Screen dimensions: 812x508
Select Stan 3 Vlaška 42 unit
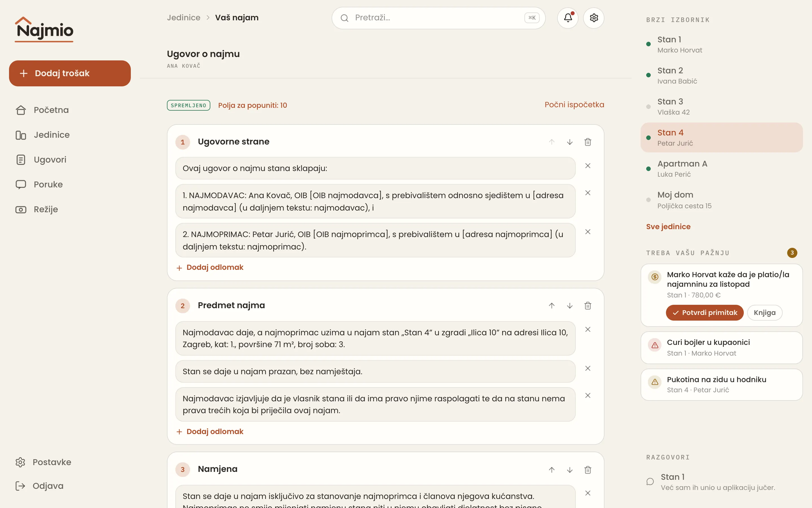(721, 106)
